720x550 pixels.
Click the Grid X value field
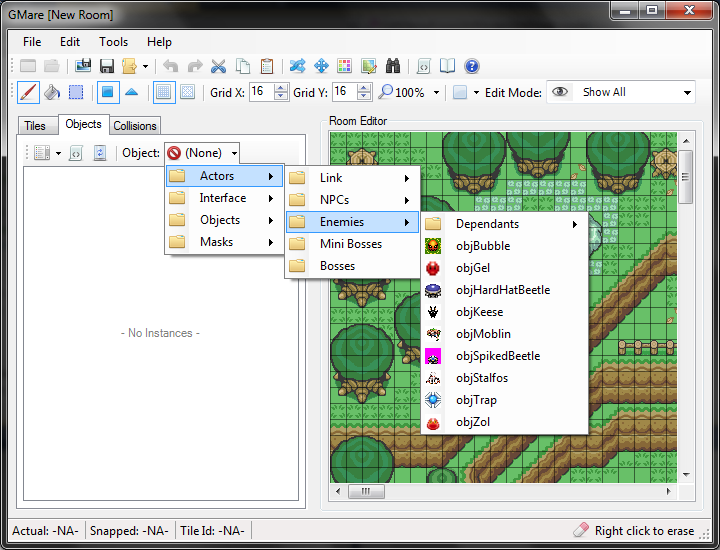coord(262,92)
